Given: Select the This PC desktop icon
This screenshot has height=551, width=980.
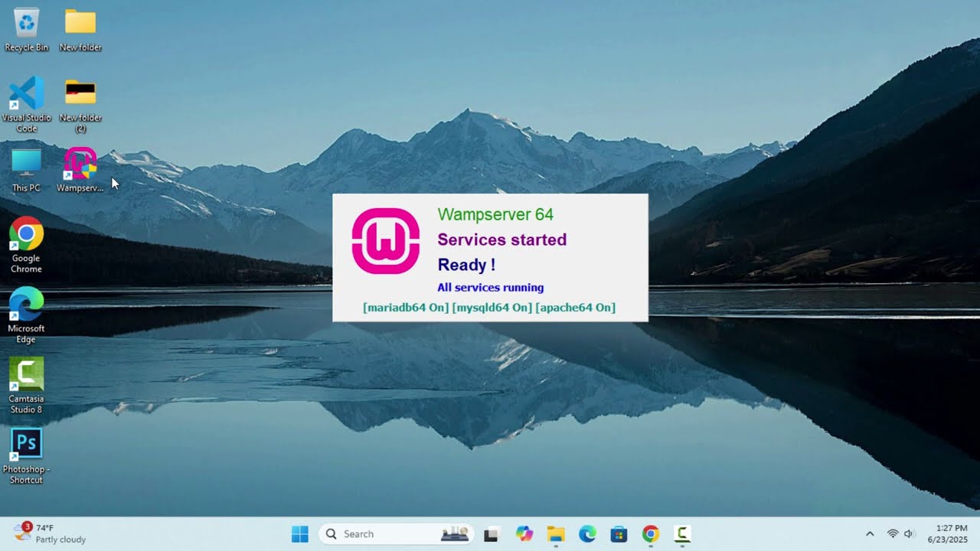Looking at the screenshot, I should [x=26, y=170].
